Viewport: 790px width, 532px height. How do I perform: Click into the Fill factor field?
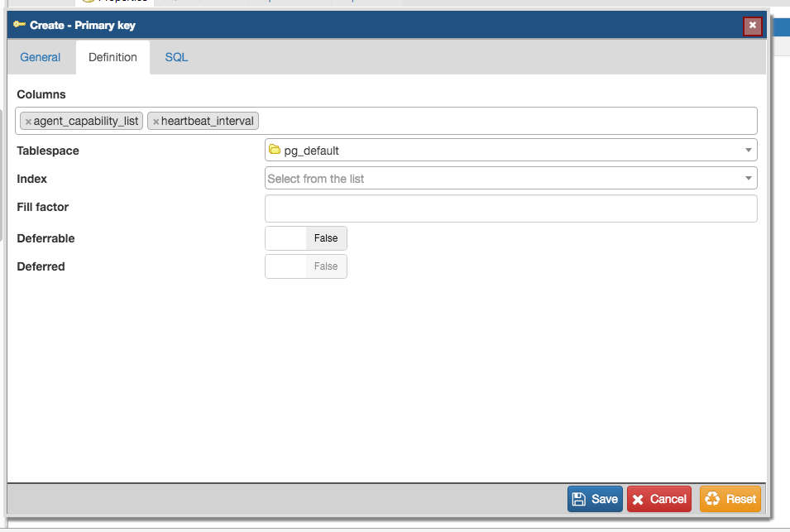[510, 208]
